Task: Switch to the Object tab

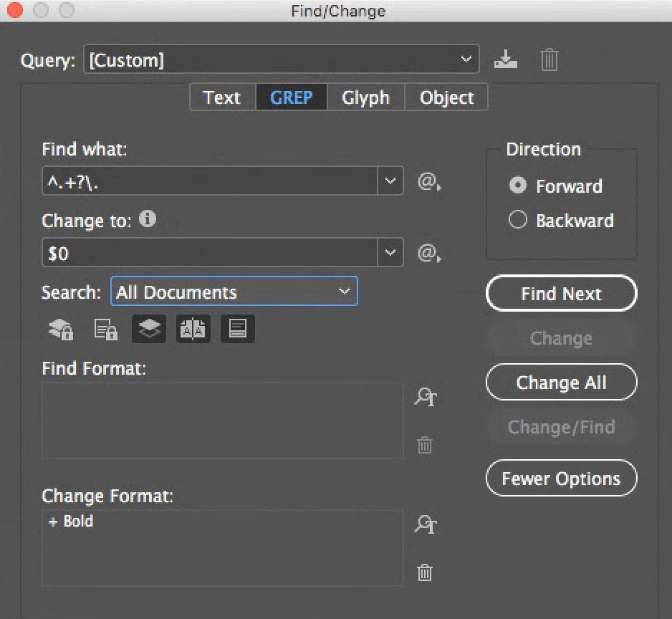Action: [446, 97]
